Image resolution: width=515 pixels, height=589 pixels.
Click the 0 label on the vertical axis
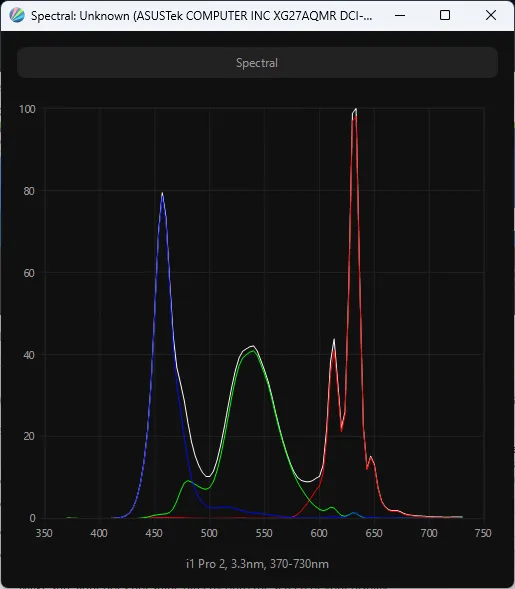click(32, 518)
